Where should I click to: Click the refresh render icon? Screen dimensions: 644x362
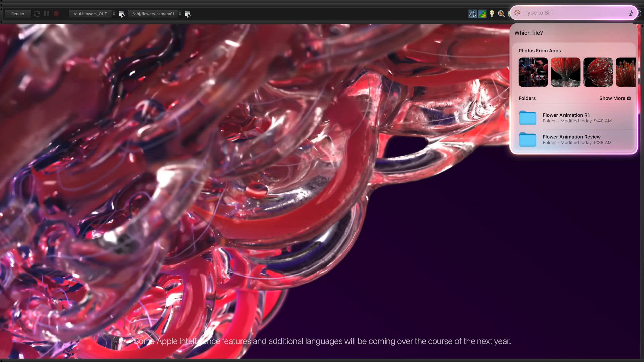click(x=37, y=14)
